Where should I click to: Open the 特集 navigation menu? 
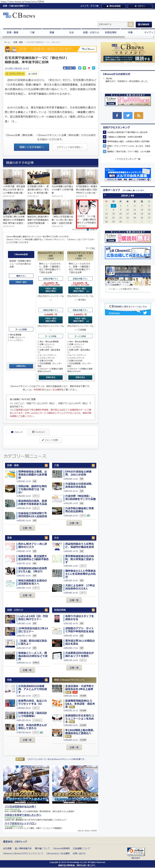(130, 33)
